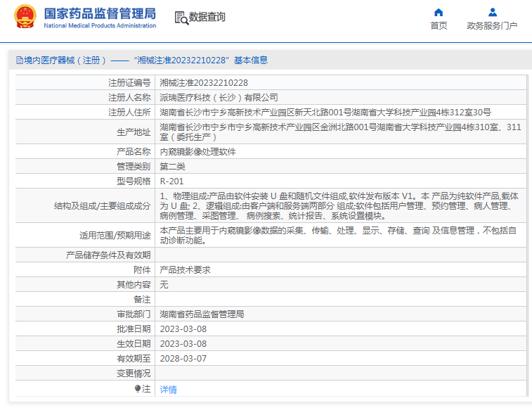Screen dimensions: 532x408
Task: Click the 其他内容 label
Action: [x=134, y=285]
